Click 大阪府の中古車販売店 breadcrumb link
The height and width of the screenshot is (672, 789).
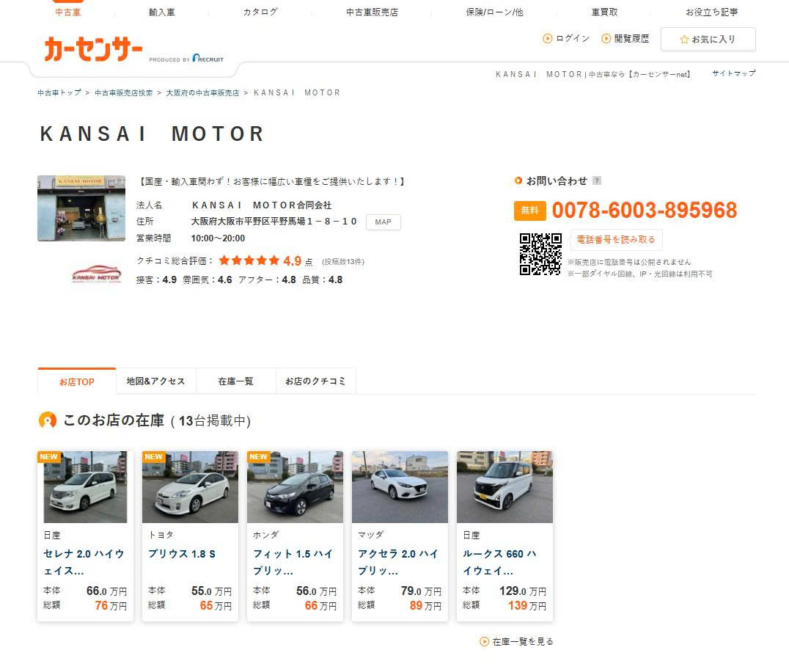point(202,93)
